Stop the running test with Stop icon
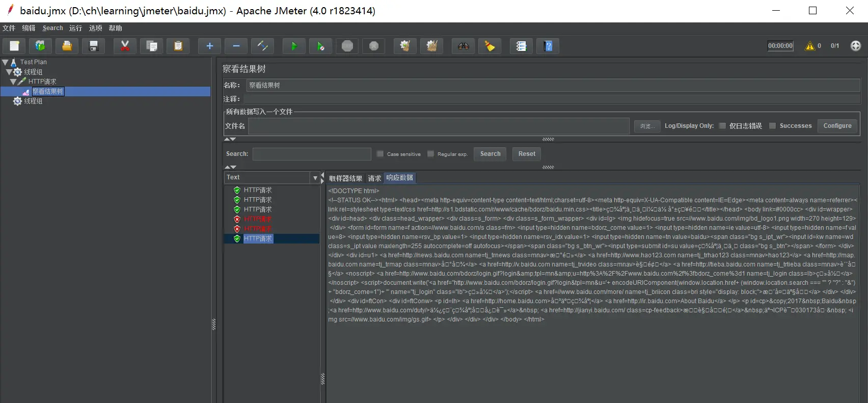The image size is (868, 403). [x=347, y=46]
